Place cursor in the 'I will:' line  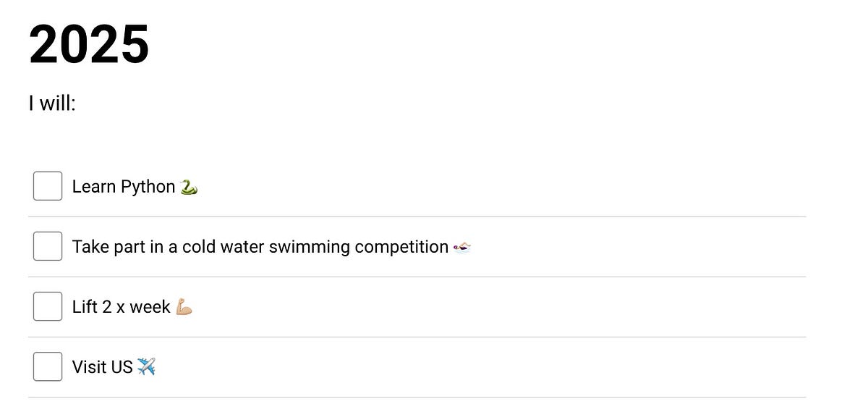click(53, 104)
